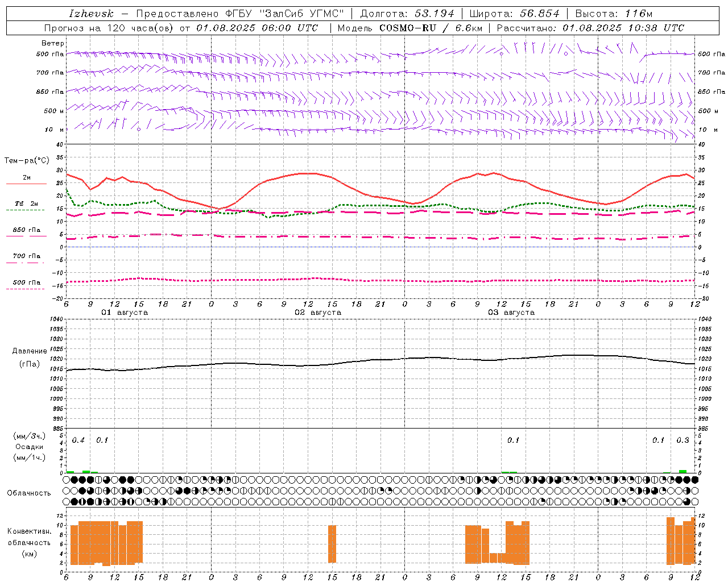Click the '0.4' precipitation amount value
The image size is (728, 582).
pyautogui.click(x=78, y=440)
